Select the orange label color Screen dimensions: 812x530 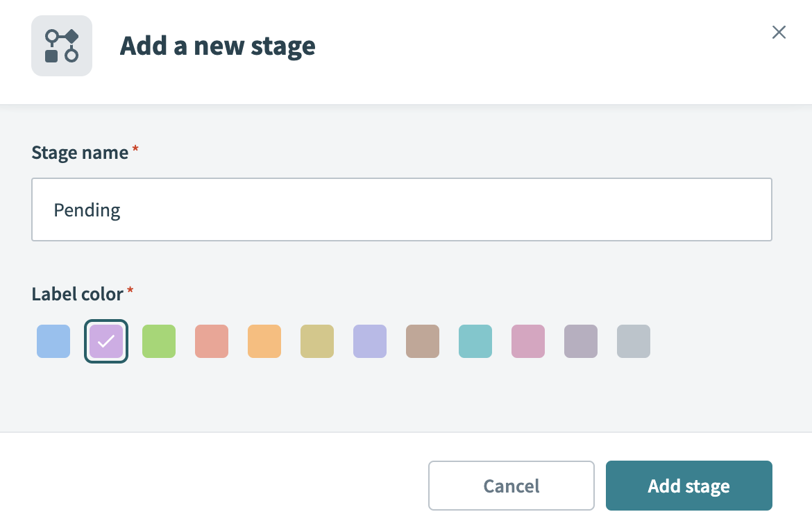[x=264, y=341]
